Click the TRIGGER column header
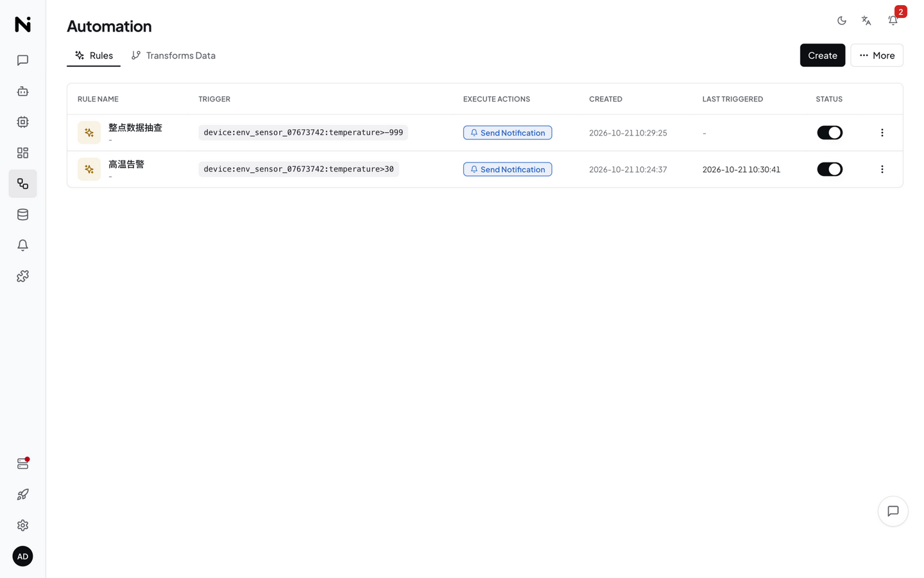 tap(214, 99)
